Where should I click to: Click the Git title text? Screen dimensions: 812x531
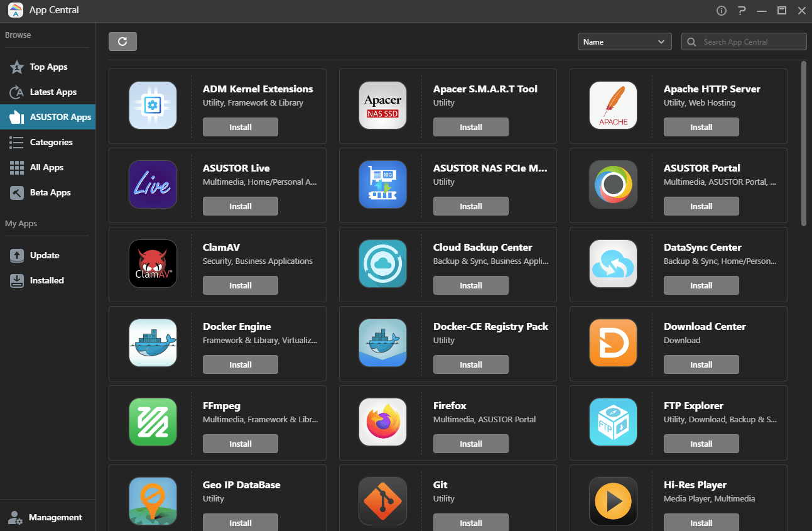coord(440,485)
